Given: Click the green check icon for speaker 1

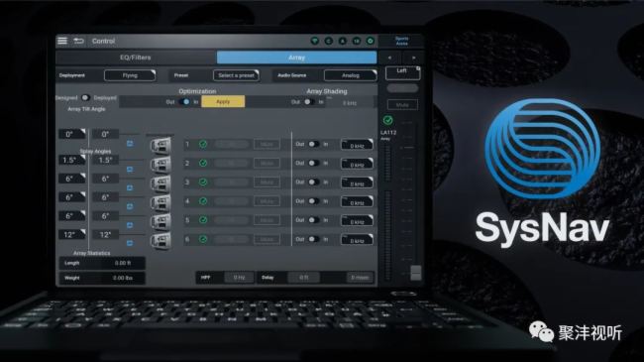Looking at the screenshot, I should (203, 144).
